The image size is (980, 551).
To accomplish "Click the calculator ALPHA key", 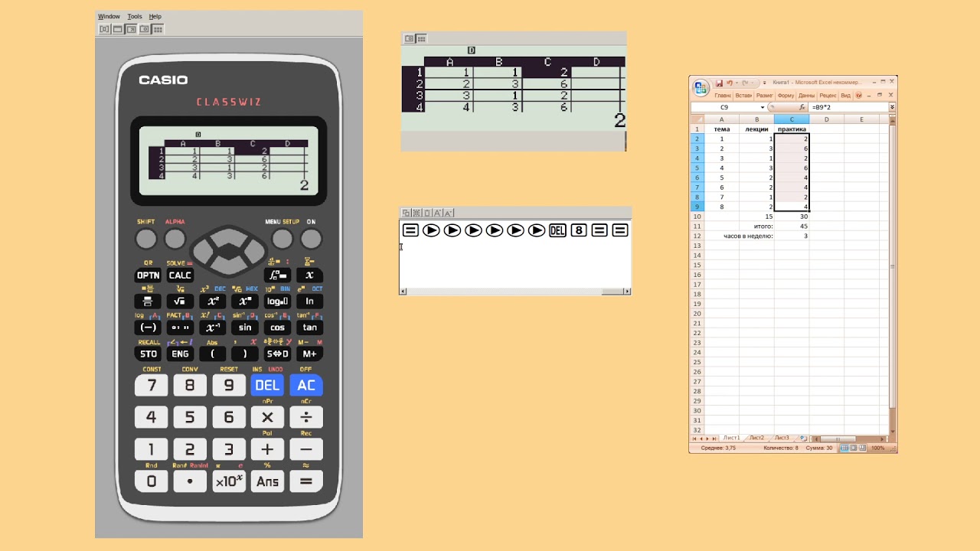I will point(175,239).
